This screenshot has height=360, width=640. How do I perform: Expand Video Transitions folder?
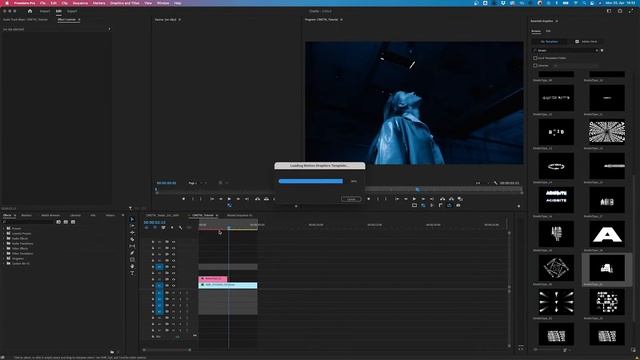4,253
